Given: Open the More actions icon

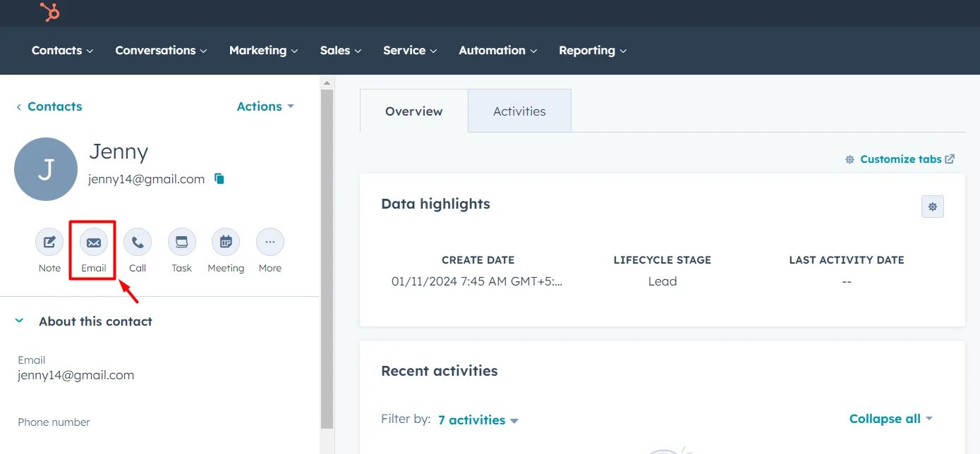Looking at the screenshot, I should (270, 243).
